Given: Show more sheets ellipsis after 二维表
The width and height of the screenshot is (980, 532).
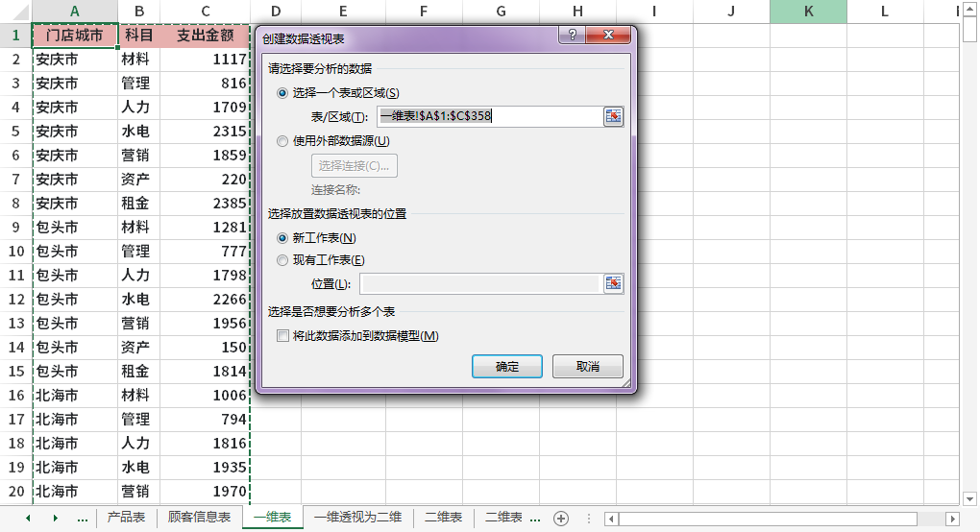Looking at the screenshot, I should click(535, 519).
